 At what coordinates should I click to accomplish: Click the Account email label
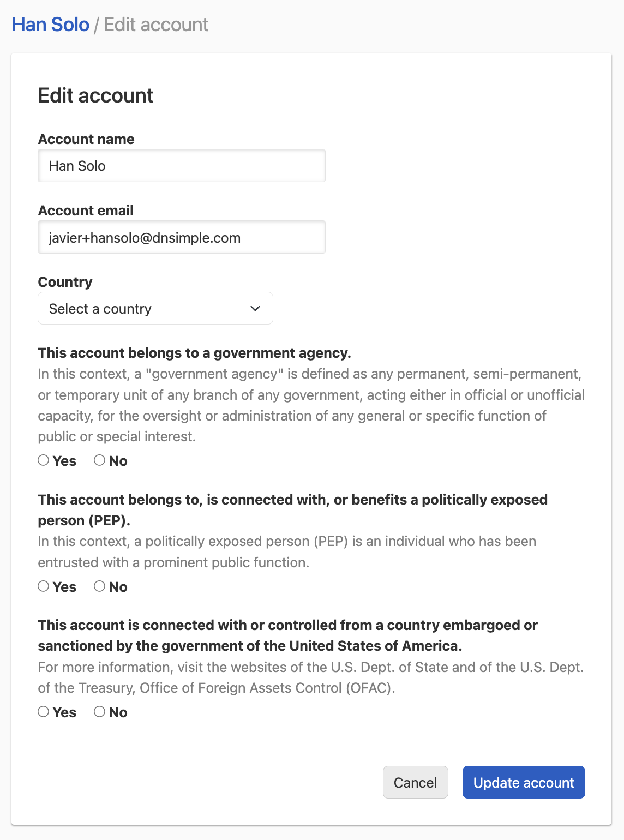[x=85, y=211]
